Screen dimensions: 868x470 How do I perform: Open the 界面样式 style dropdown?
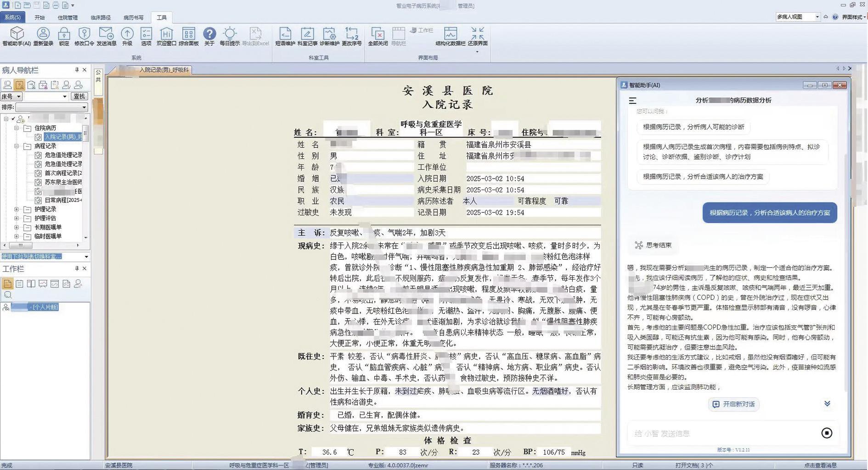[x=854, y=17]
